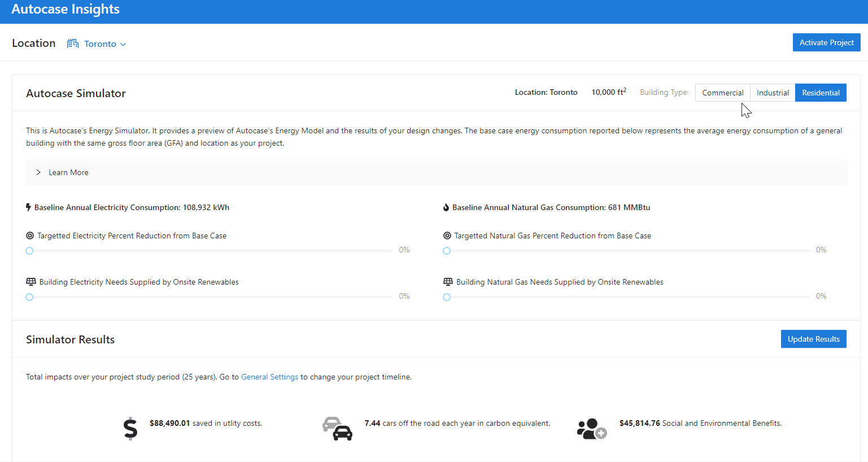868x462 pixels.
Task: Click the target icon for natural gas reduction
Action: coord(447,236)
